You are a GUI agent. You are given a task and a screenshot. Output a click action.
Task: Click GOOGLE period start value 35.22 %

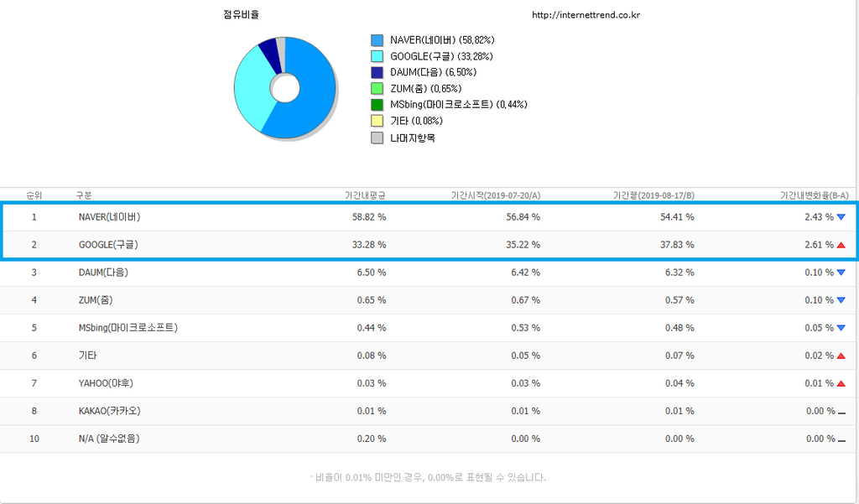(523, 245)
